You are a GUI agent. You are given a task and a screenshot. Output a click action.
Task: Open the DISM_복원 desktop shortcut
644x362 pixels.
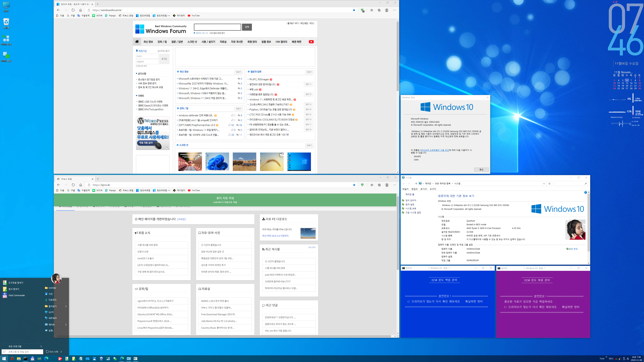[x=6, y=57]
